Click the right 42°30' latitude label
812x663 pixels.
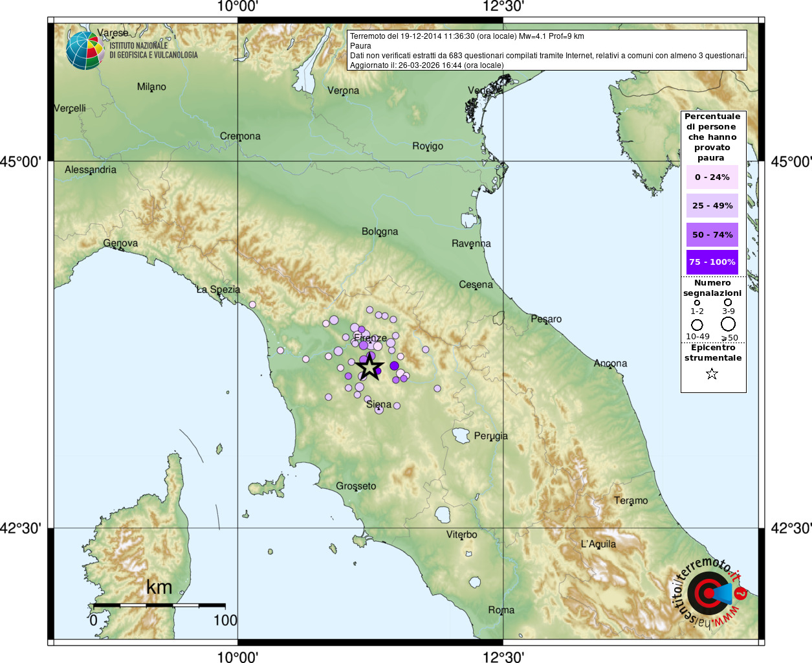click(x=791, y=528)
